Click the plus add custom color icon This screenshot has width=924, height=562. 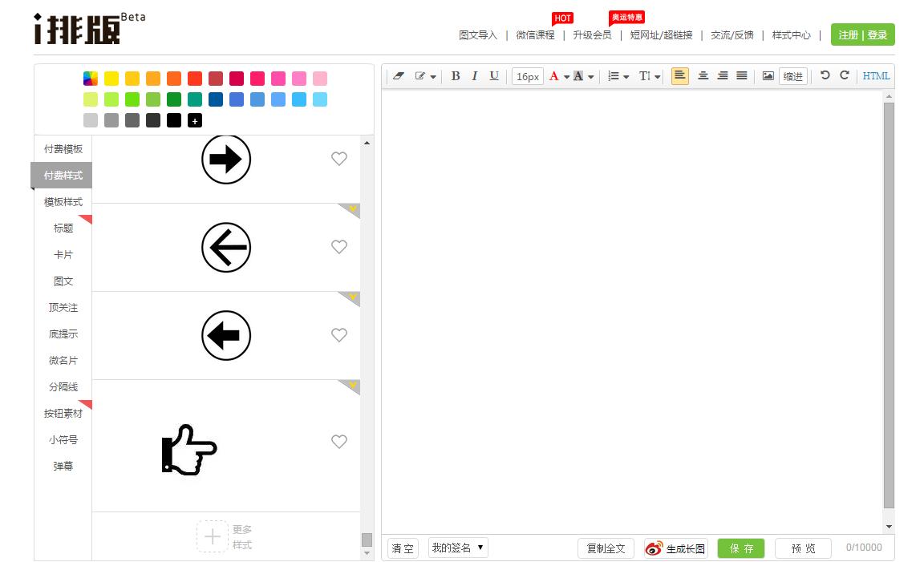[194, 120]
